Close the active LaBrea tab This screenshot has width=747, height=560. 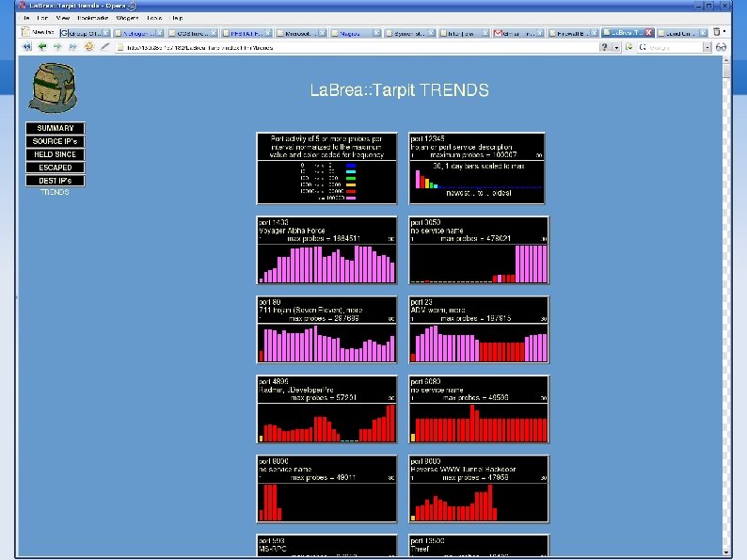coord(648,32)
